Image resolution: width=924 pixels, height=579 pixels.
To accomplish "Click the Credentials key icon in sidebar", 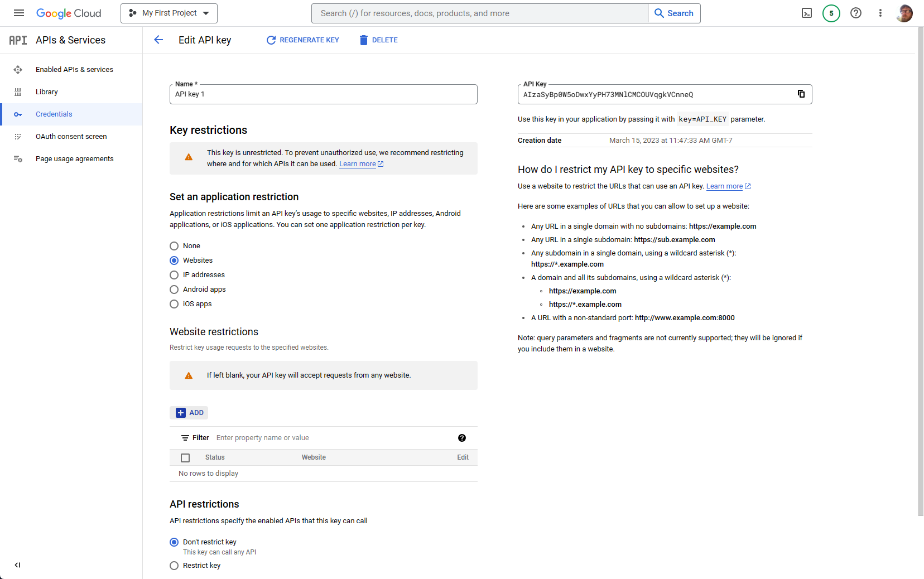I will pos(18,114).
